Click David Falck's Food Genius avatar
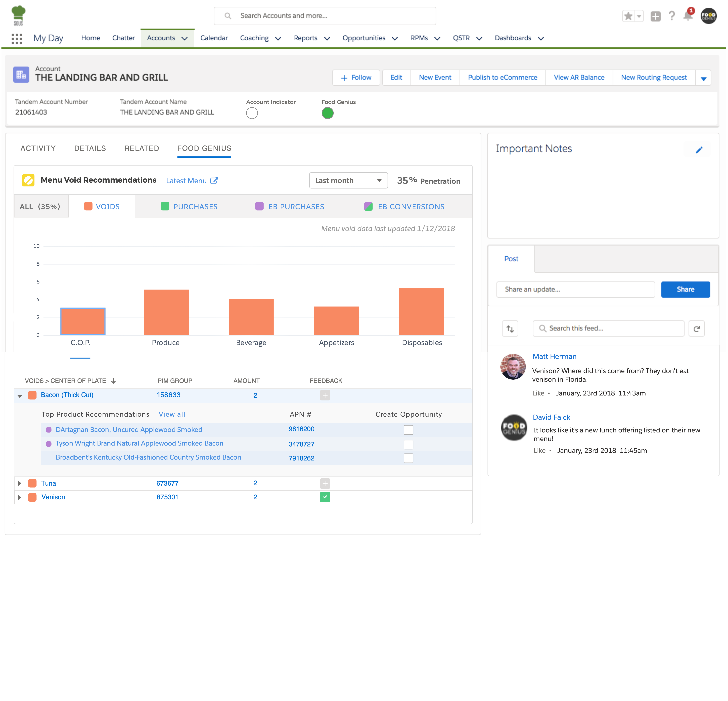728x701 pixels. 514,428
